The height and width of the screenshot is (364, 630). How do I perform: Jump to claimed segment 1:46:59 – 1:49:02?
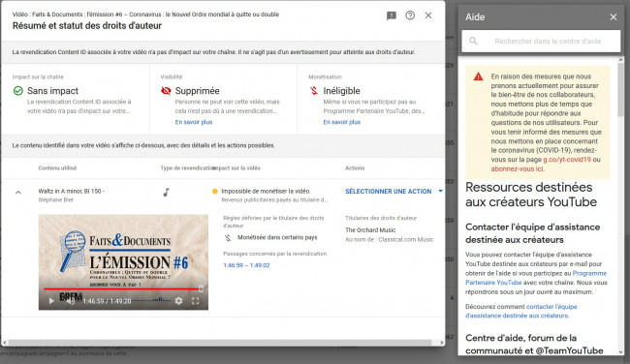click(246, 265)
